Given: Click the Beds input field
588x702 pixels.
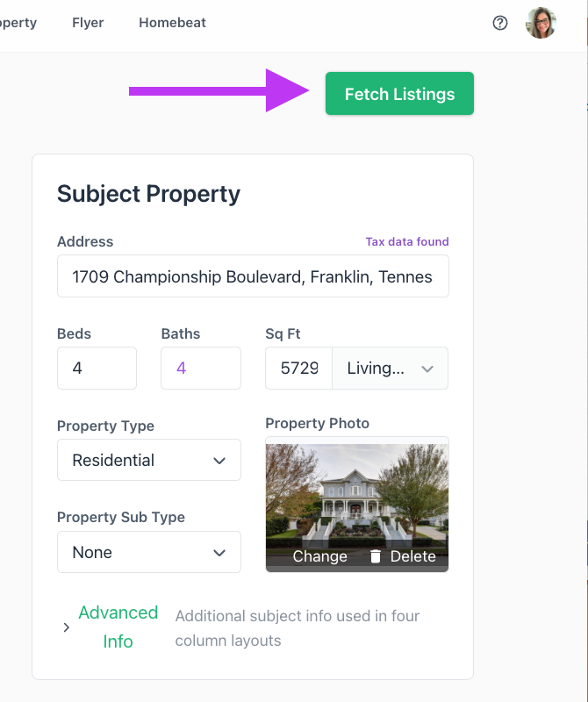Looking at the screenshot, I should tap(97, 369).
